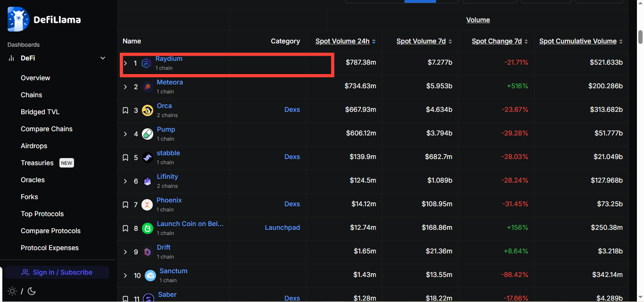This screenshot has height=302, width=644.
Task: Sort by Spot Volume 24h column
Action: [x=346, y=41]
